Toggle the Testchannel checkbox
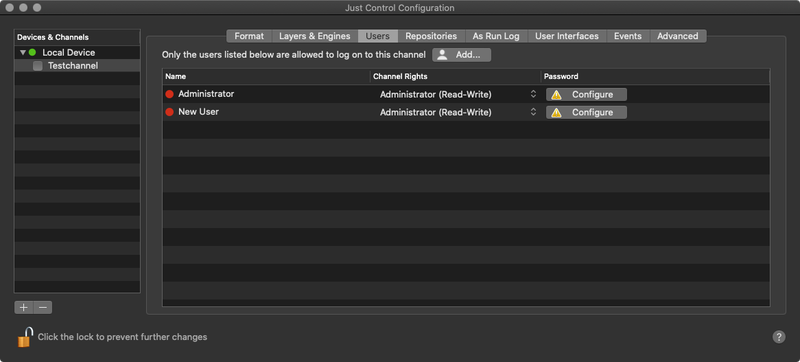This screenshot has height=362, width=800. coord(38,66)
